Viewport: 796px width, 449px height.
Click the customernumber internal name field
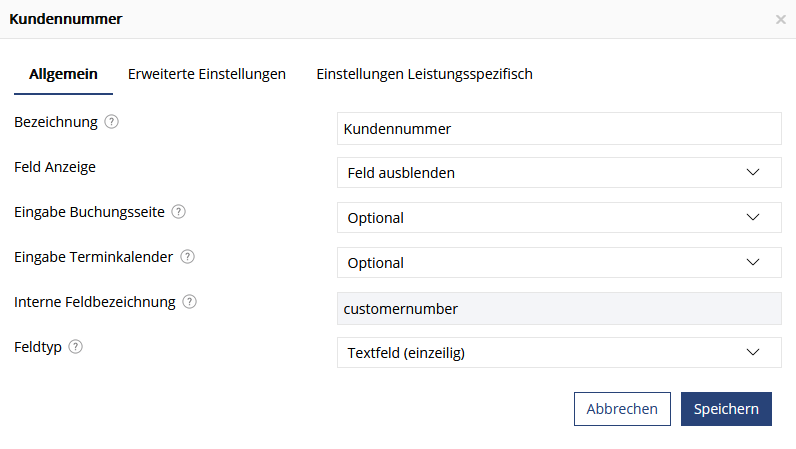point(559,309)
